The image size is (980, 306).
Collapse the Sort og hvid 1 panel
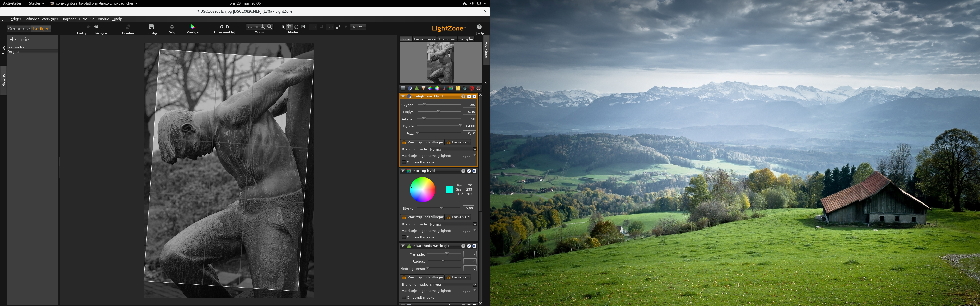click(x=403, y=171)
